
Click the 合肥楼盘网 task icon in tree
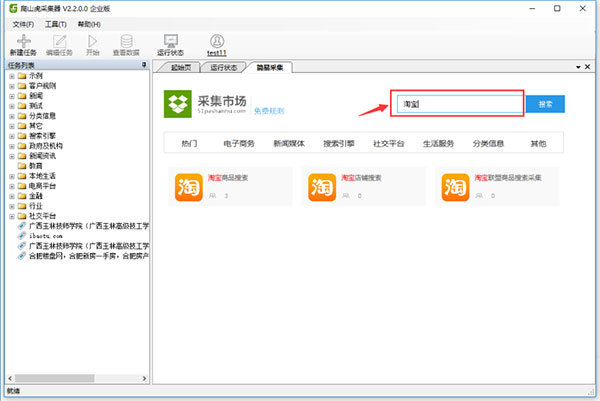pyautogui.click(x=22, y=256)
